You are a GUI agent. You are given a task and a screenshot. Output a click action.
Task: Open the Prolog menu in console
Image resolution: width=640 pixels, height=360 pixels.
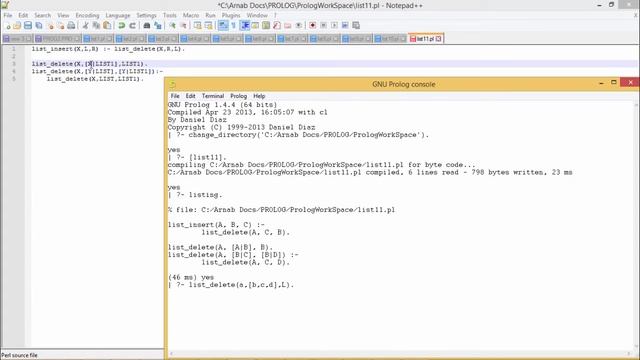pyautogui.click(x=238, y=96)
